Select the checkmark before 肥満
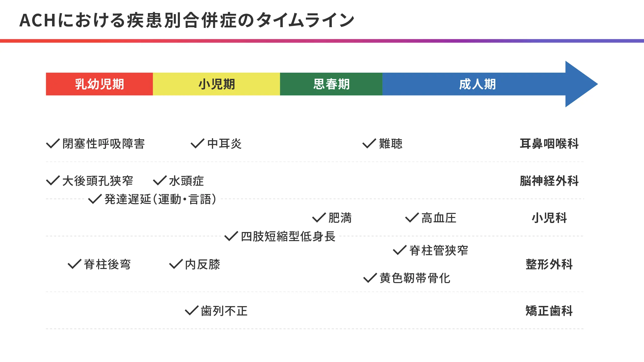 [319, 218]
